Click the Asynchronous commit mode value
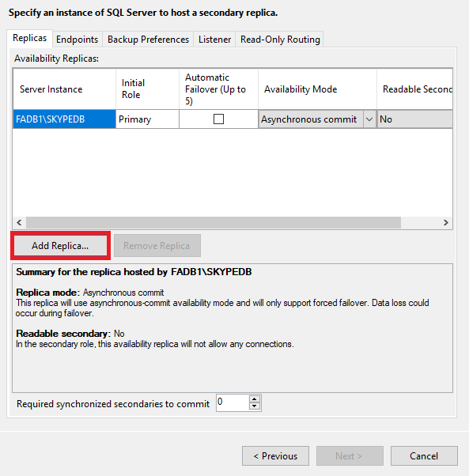The height and width of the screenshot is (476, 469). coord(309,119)
